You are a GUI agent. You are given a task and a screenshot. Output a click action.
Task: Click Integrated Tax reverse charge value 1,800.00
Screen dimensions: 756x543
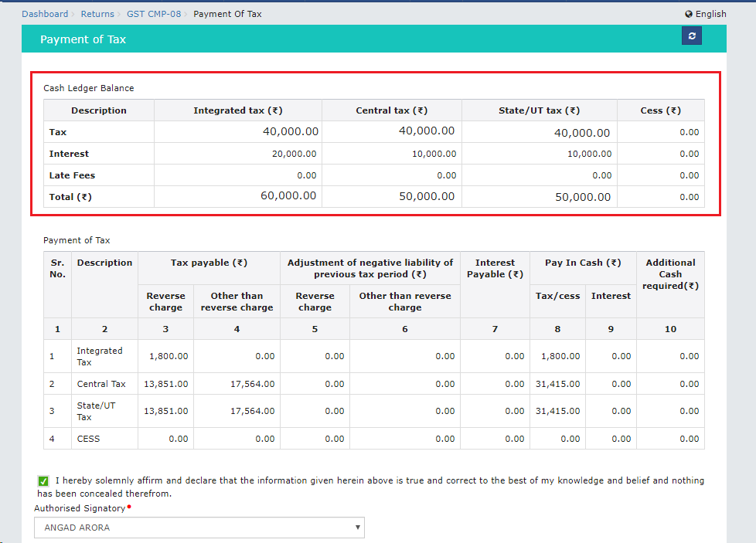[169, 356]
